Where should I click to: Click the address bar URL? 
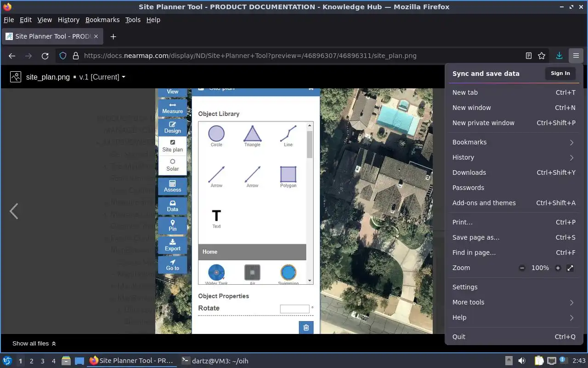250,56
